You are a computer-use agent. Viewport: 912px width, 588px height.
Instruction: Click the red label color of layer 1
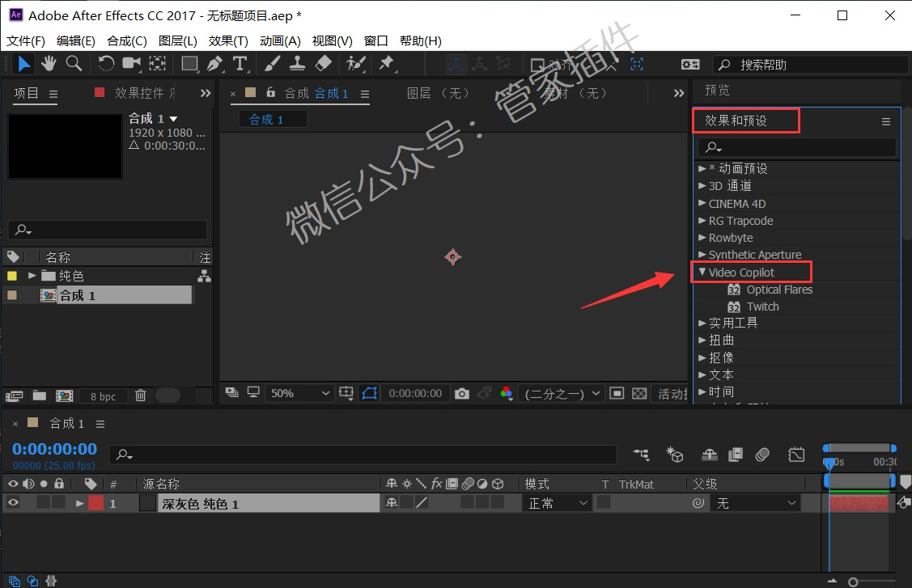[96, 503]
